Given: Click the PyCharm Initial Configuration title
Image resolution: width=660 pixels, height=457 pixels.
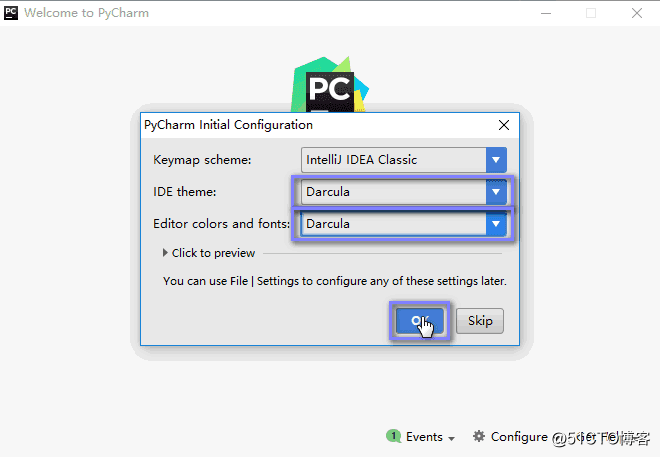Looking at the screenshot, I should coord(228,125).
